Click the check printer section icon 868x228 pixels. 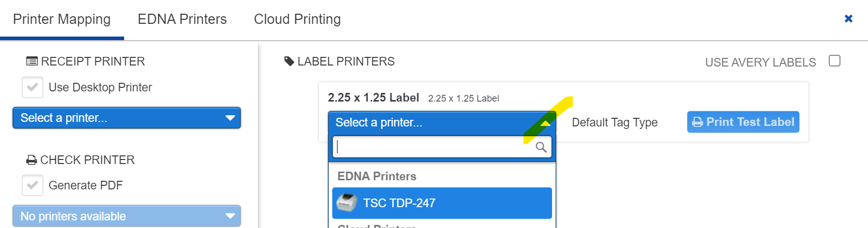(32, 160)
